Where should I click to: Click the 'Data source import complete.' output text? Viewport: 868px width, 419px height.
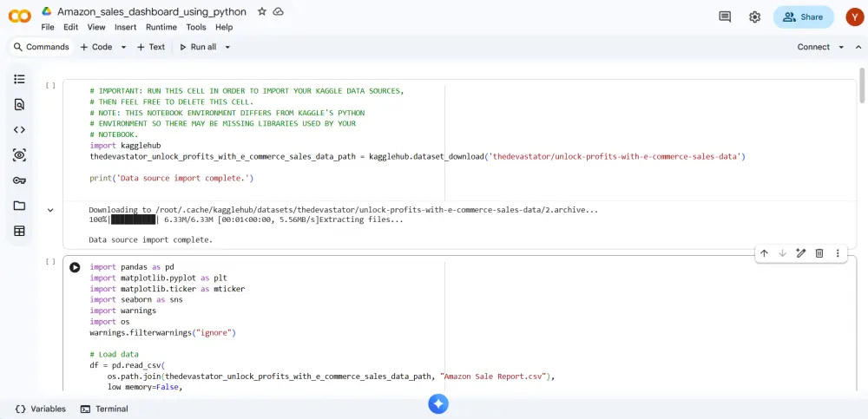pos(150,240)
